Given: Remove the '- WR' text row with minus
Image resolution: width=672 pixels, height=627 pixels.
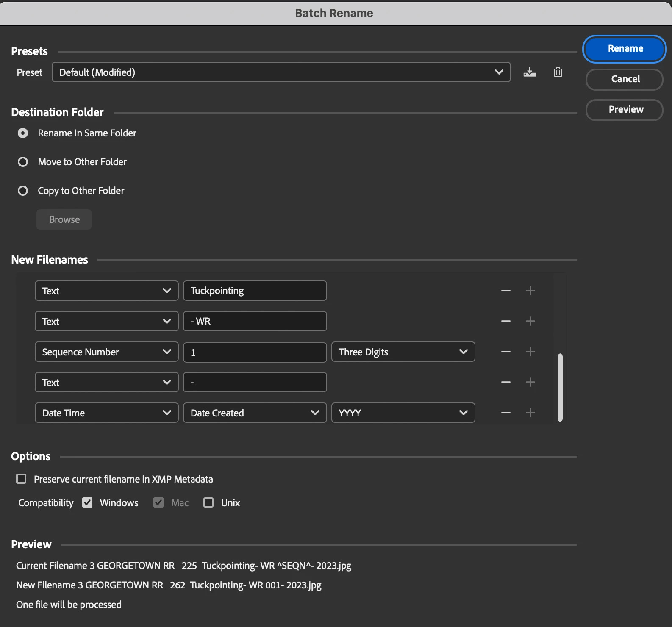Looking at the screenshot, I should tap(505, 321).
